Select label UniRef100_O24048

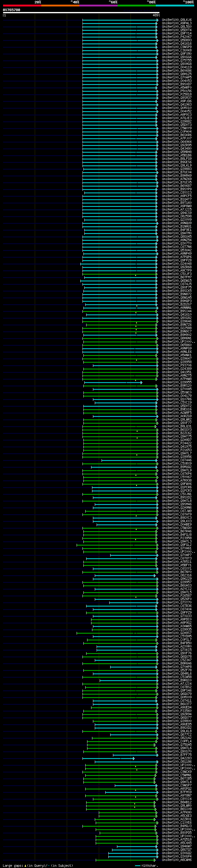point(177,264)
